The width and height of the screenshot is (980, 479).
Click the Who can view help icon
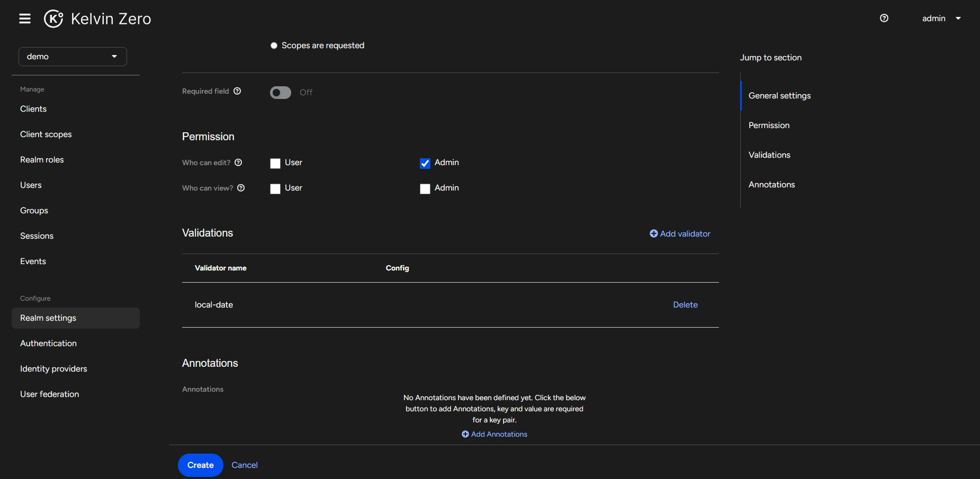coord(241,188)
